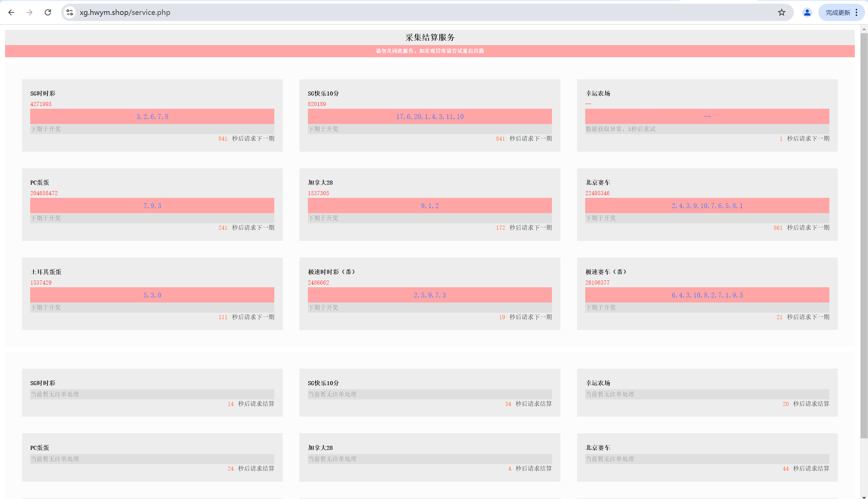Image resolution: width=868 pixels, height=499 pixels.
Task: Click the 完成更新 button
Action: [x=838, y=13]
